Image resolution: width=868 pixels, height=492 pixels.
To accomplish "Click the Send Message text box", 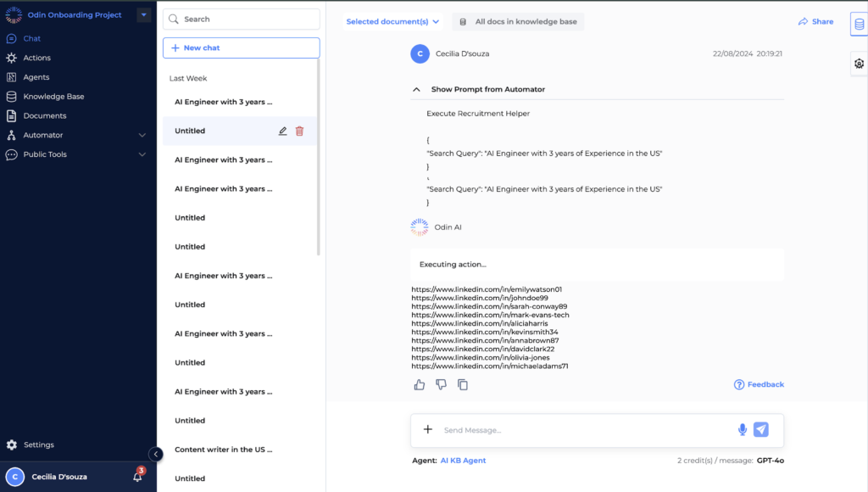I will click(x=587, y=430).
